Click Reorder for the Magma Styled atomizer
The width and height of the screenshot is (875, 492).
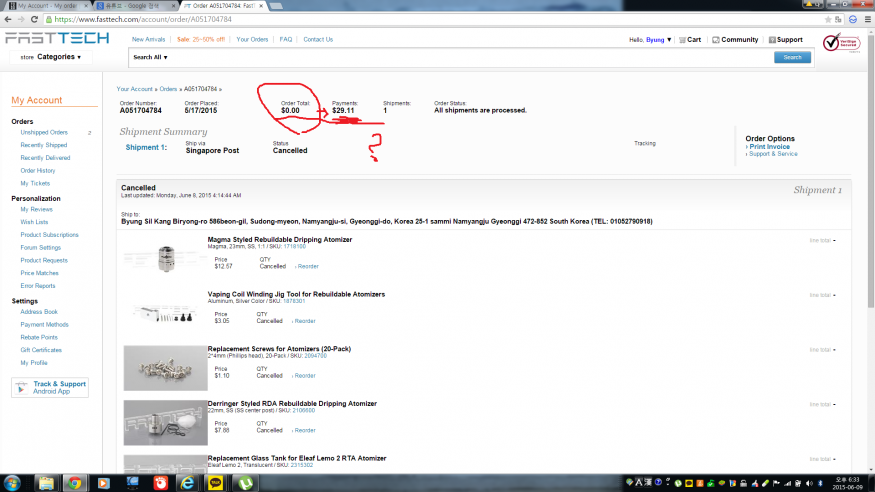click(307, 267)
